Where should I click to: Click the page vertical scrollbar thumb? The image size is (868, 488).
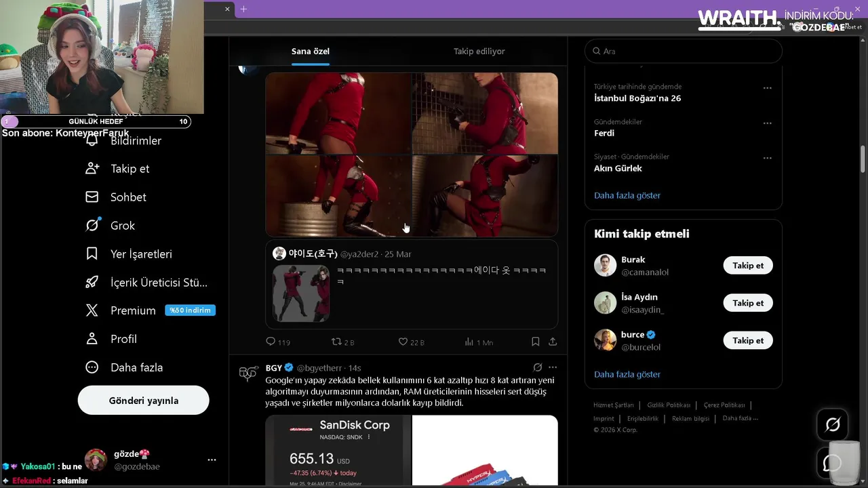(863, 159)
